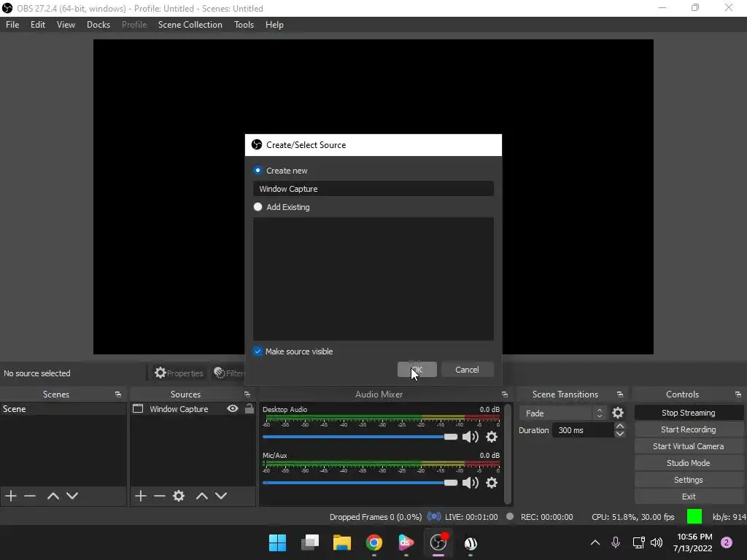Open the View menu
Screen dimensions: 747x560
[x=66, y=25]
